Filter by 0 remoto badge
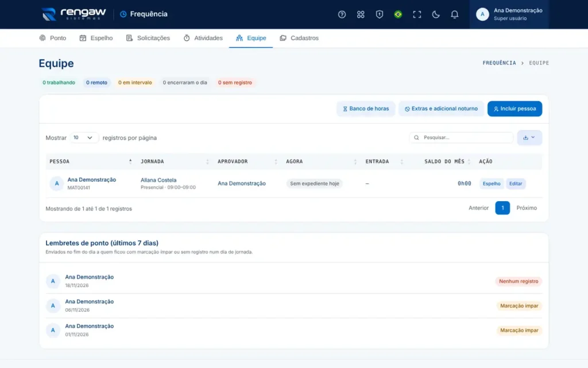588x368 pixels. tap(96, 83)
